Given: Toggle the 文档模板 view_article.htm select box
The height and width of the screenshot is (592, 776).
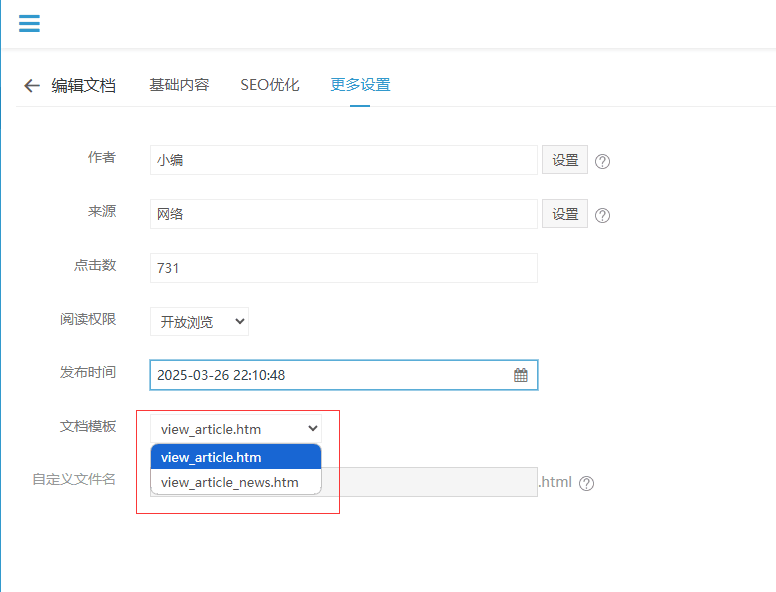Looking at the screenshot, I should (x=236, y=429).
